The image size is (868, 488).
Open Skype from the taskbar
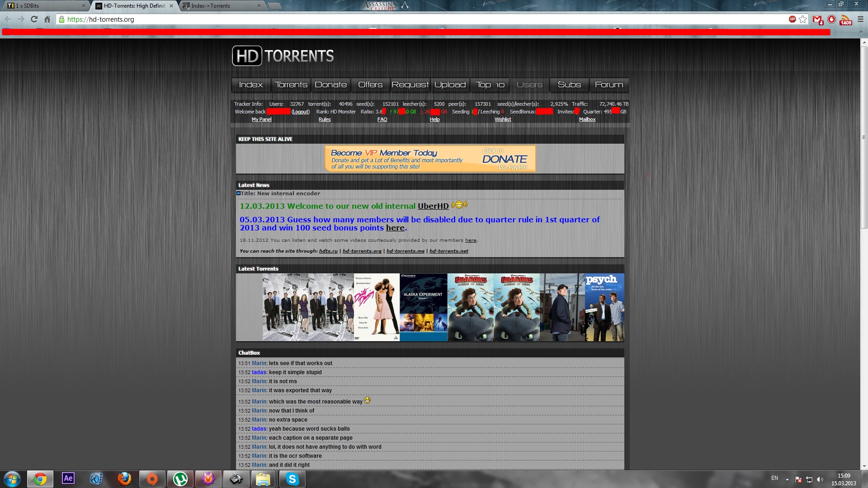click(292, 479)
